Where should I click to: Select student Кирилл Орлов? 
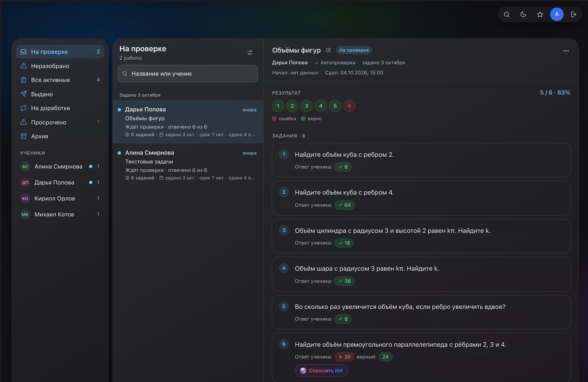point(60,198)
